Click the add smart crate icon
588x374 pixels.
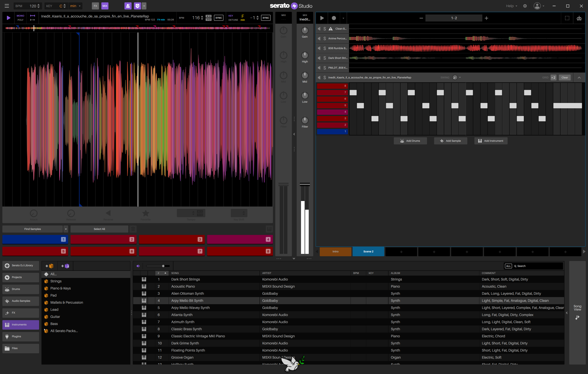[x=65, y=266]
